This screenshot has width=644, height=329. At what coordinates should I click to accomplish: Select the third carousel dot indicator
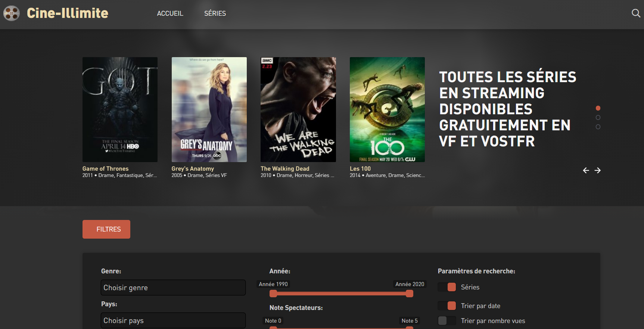[598, 127]
